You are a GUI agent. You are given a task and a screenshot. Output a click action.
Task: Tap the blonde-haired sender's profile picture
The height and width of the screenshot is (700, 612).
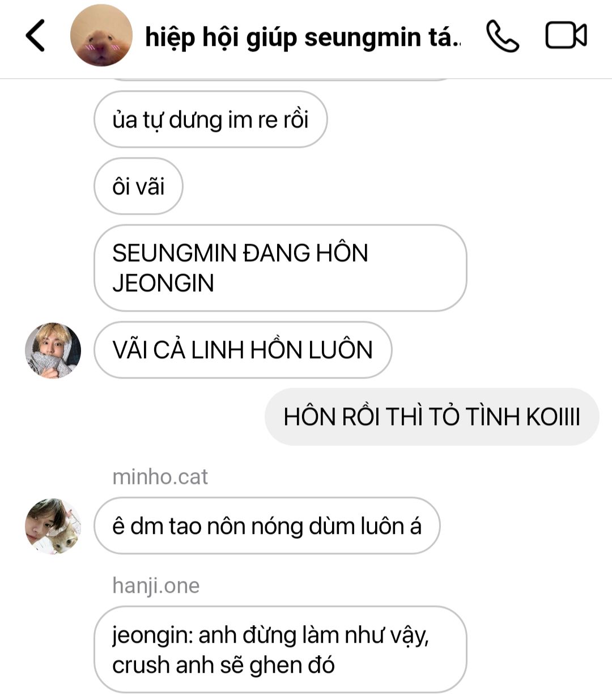coord(53,350)
